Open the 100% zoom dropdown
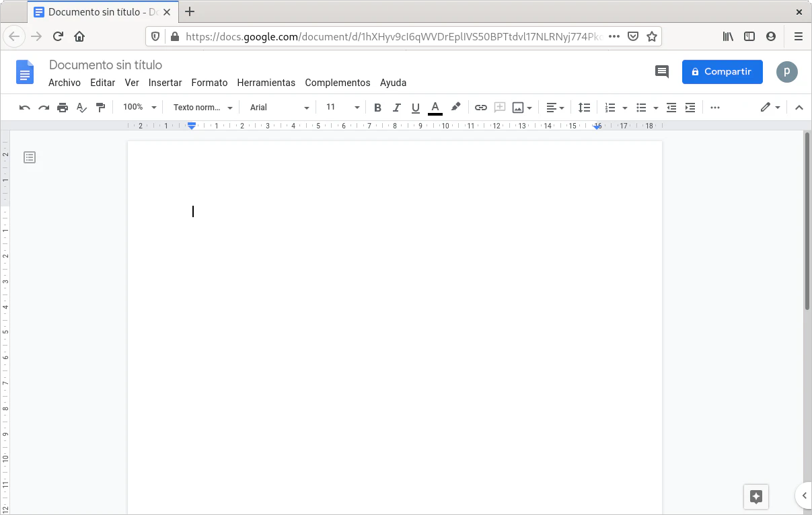The height and width of the screenshot is (515, 812). point(139,108)
